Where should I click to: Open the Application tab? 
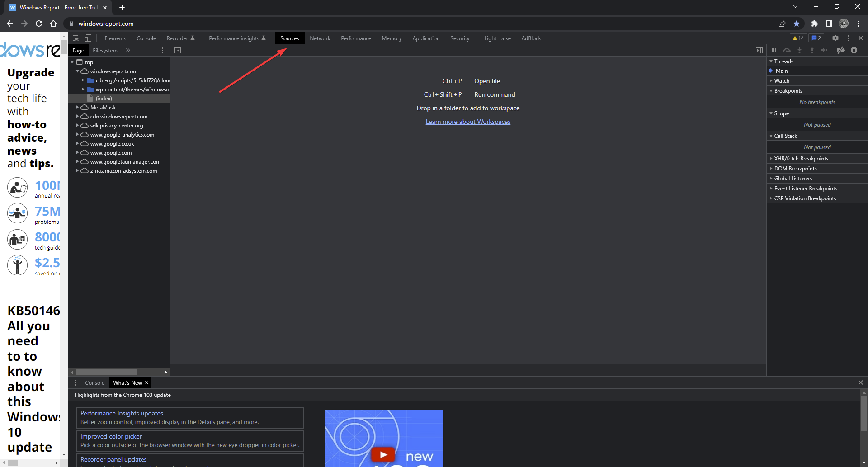tap(426, 38)
